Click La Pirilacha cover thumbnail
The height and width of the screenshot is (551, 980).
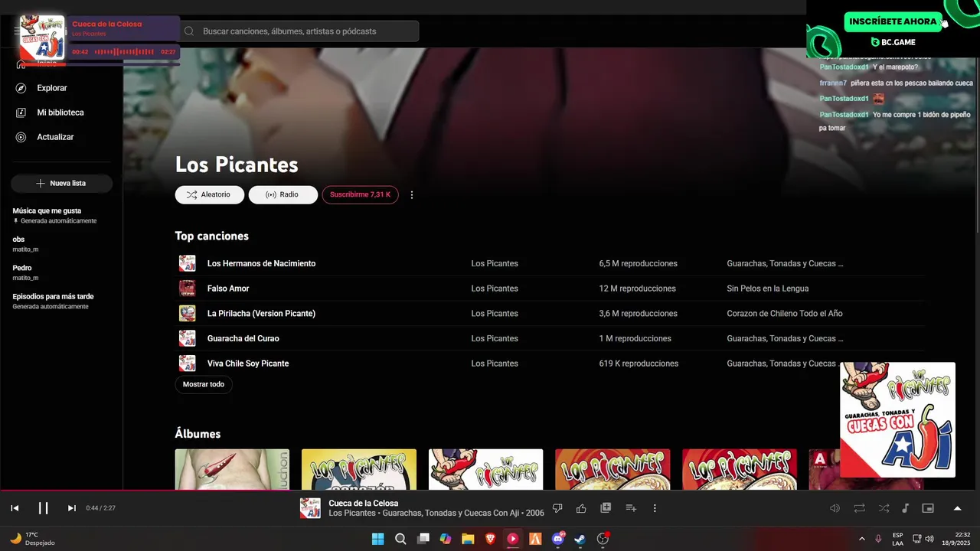click(188, 313)
